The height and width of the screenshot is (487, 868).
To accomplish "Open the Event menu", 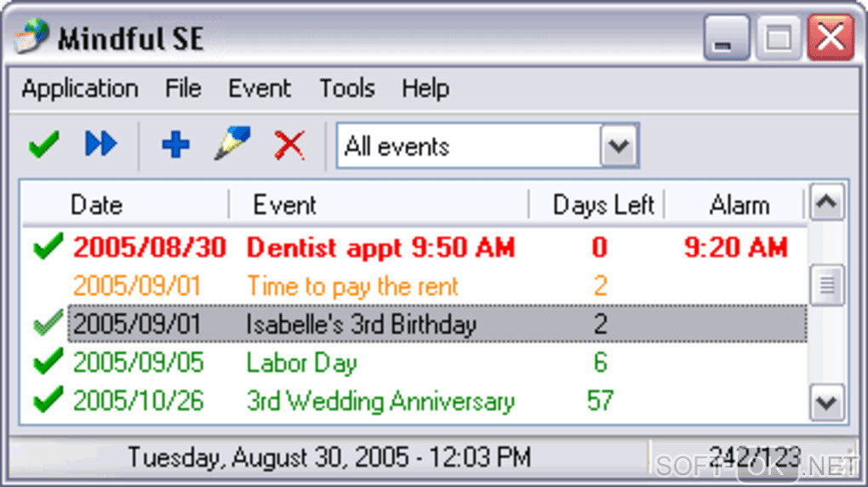I will [x=260, y=89].
